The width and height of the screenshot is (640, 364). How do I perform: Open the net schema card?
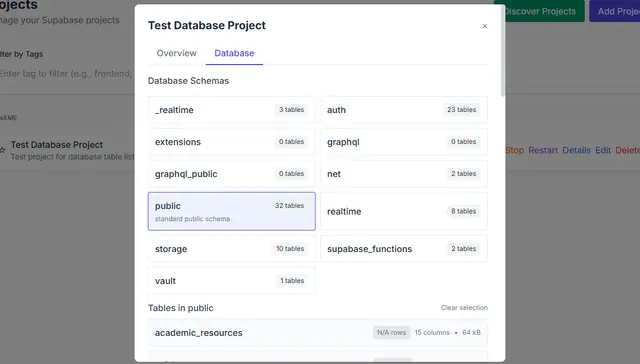pyautogui.click(x=404, y=173)
